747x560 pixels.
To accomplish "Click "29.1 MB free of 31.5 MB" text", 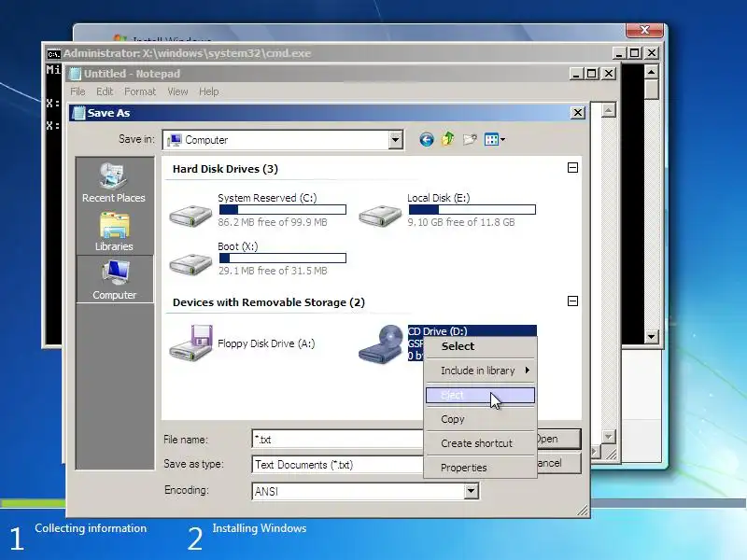I will (273, 271).
